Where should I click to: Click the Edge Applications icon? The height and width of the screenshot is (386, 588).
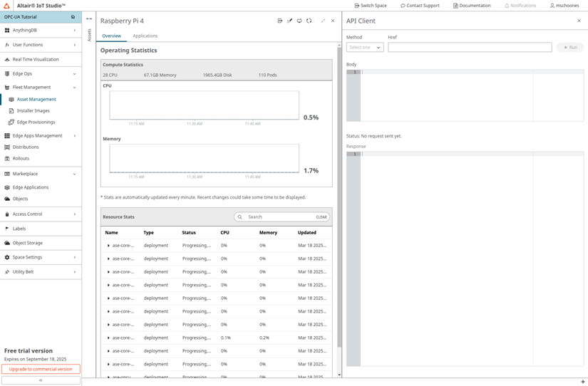(x=7, y=187)
